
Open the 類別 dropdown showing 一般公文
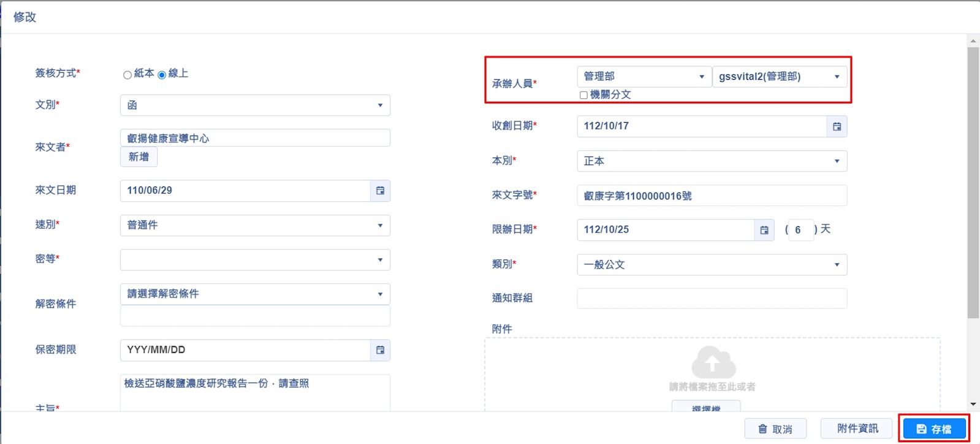pyautogui.click(x=712, y=265)
